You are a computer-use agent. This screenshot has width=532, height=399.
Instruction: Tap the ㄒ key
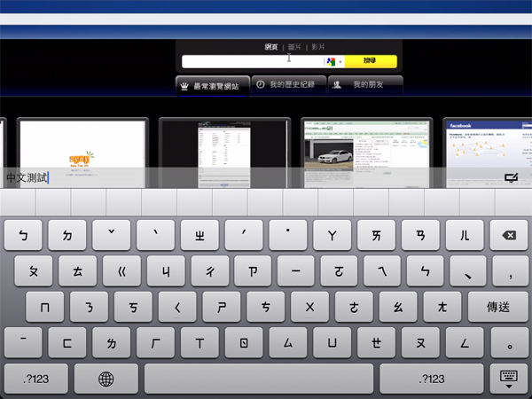199,343
